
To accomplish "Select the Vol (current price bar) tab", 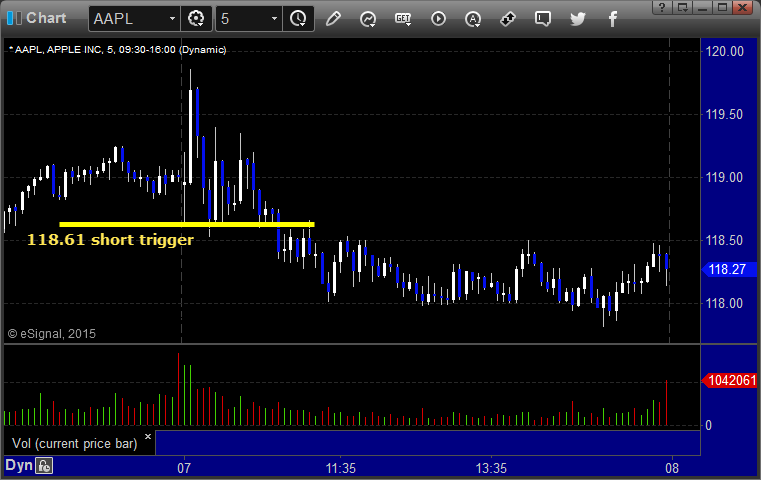I will [75, 443].
